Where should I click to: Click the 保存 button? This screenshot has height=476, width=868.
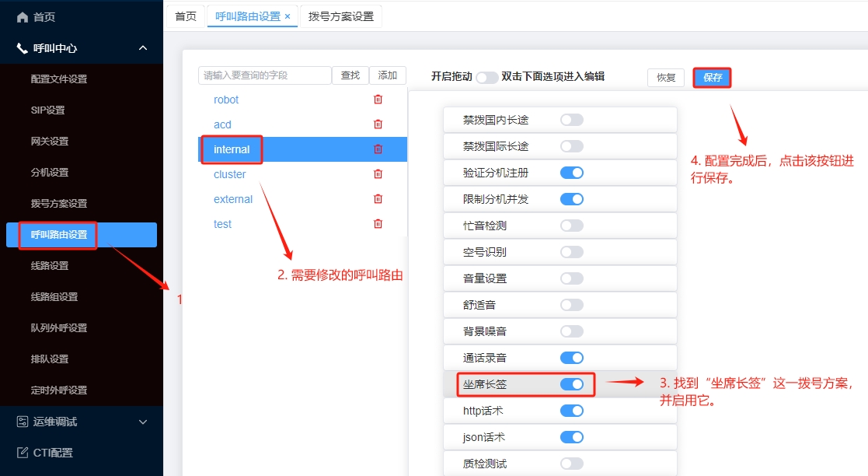712,78
